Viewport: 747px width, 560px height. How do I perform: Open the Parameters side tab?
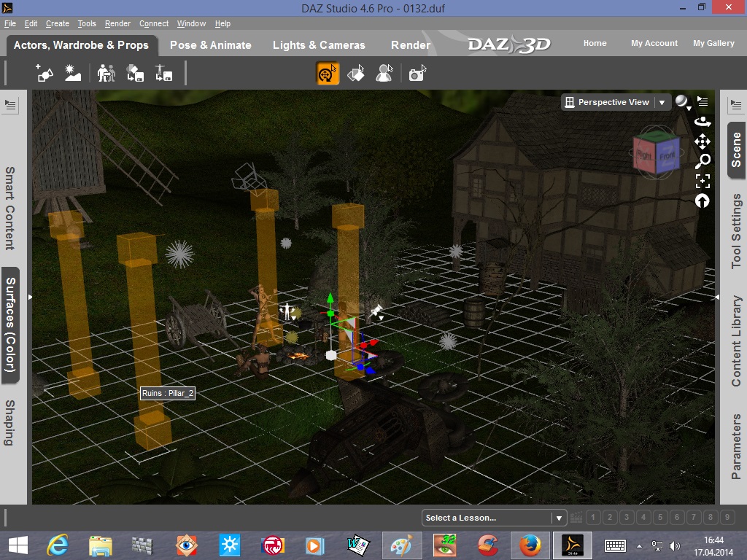(736, 447)
